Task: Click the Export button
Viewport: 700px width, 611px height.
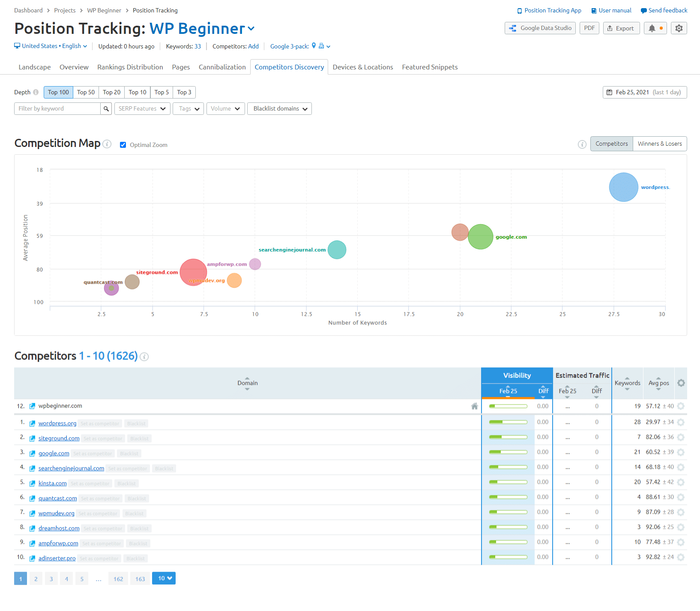Action: [622, 28]
